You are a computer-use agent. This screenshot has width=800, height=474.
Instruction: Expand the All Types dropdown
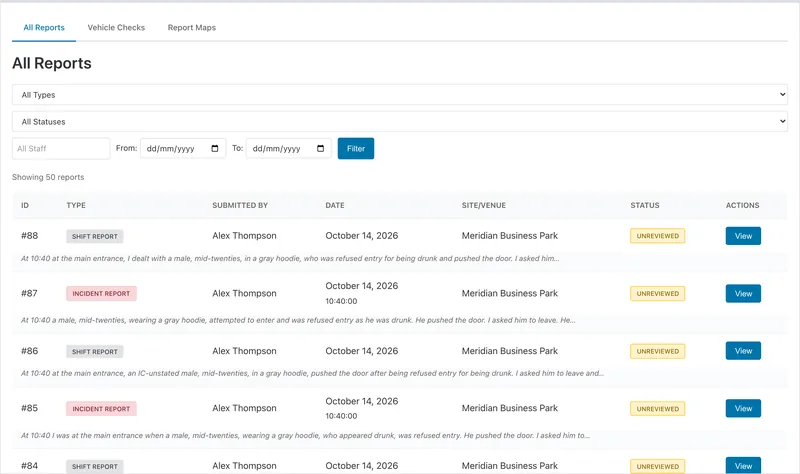point(400,95)
